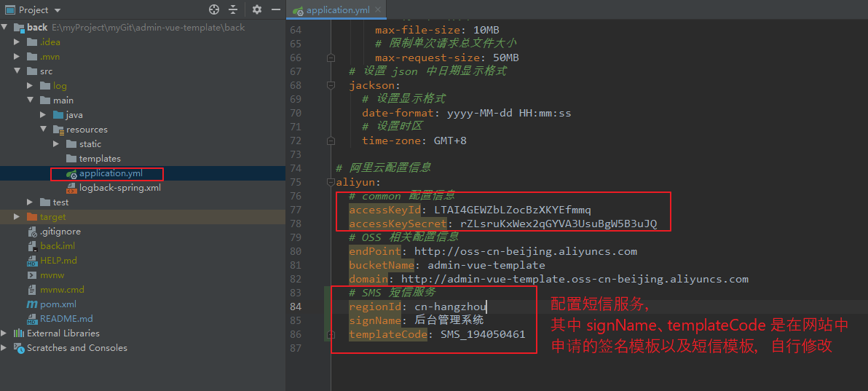The width and height of the screenshot is (868, 391).
Task: Select the pom.xml Maven file icon
Action: (32, 304)
